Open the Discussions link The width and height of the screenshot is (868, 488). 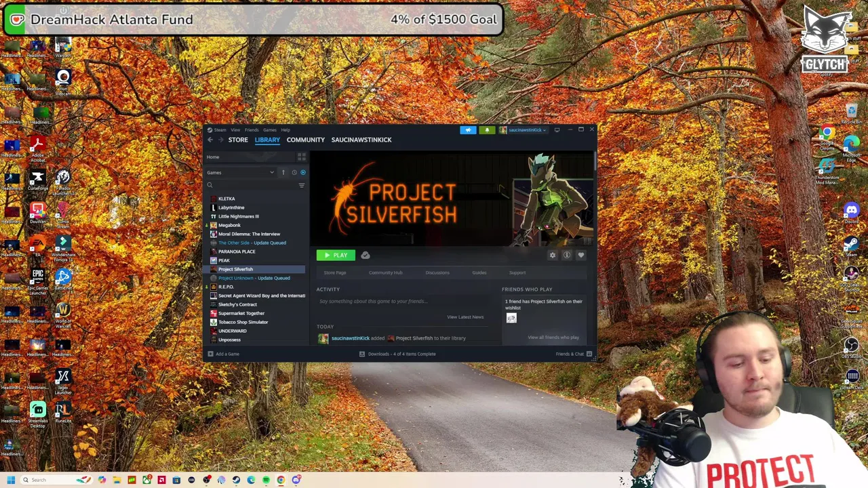[437, 272]
